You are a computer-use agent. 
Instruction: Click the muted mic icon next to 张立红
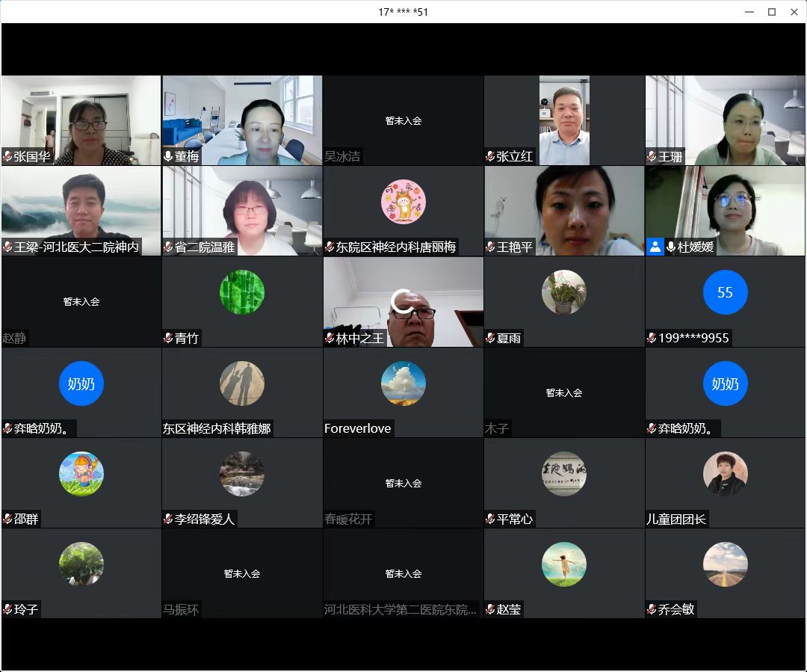tap(491, 157)
